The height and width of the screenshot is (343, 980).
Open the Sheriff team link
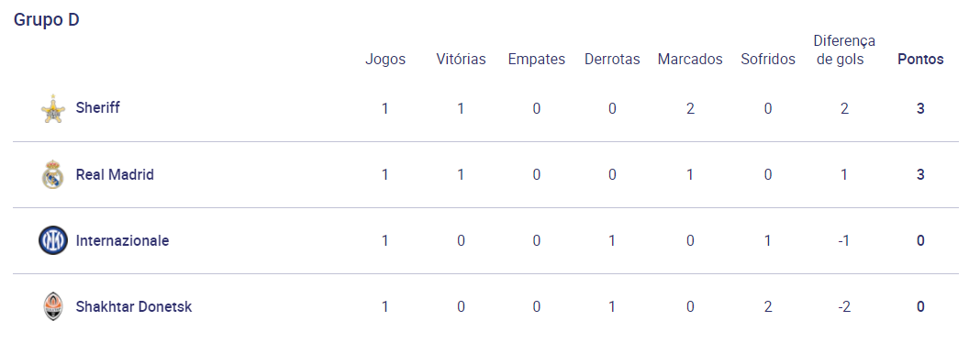[x=97, y=107]
